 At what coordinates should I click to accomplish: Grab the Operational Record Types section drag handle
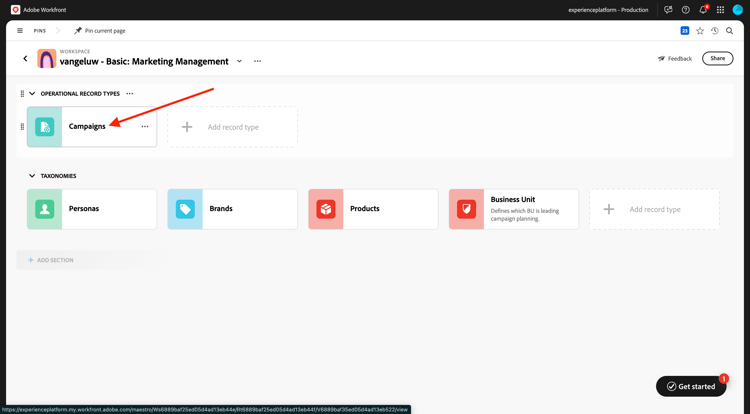(x=22, y=94)
